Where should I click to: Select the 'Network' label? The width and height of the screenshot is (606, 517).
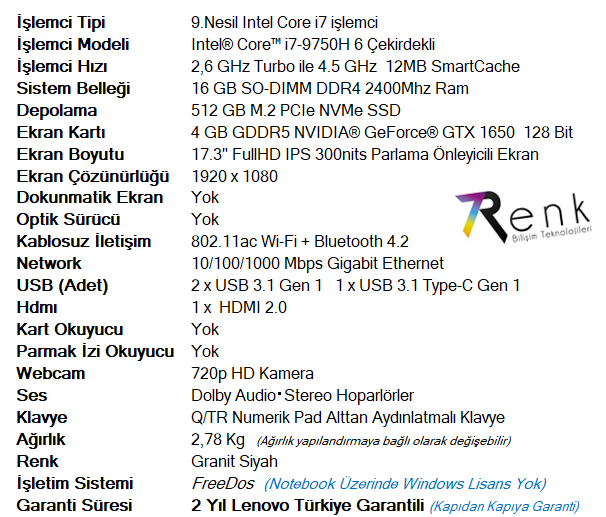pyautogui.click(x=49, y=264)
